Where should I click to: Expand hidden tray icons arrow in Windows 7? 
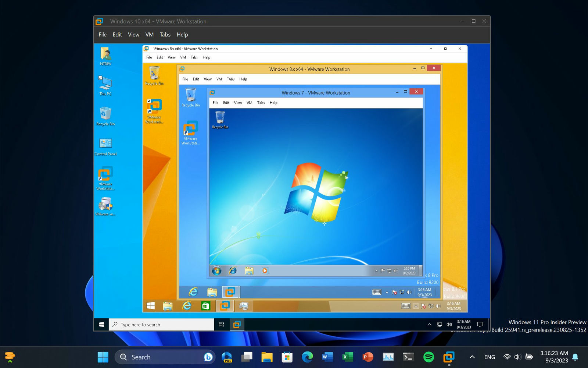pos(376,271)
